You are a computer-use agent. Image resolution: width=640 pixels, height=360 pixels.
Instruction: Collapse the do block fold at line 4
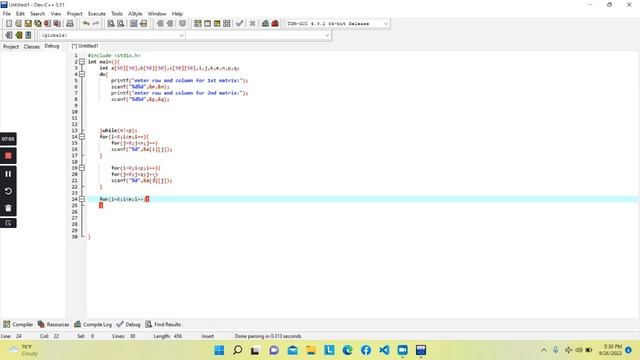82,74
